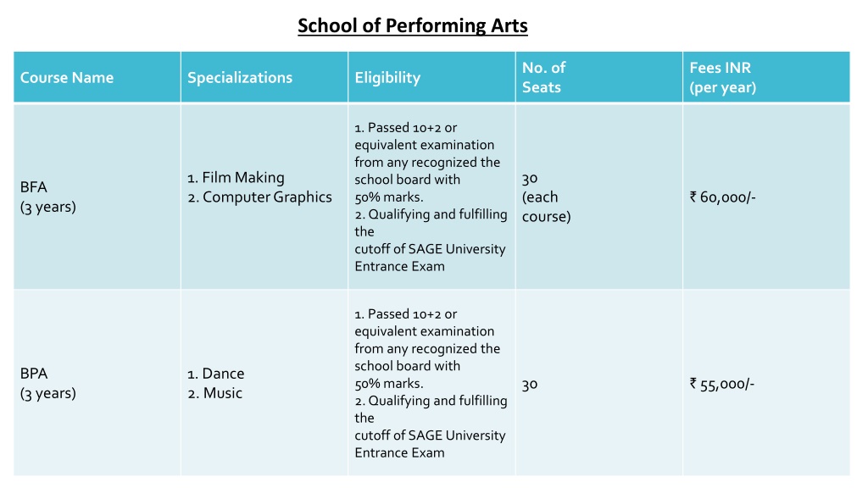
Task: Select the Fees INR per year header
Action: 722,77
